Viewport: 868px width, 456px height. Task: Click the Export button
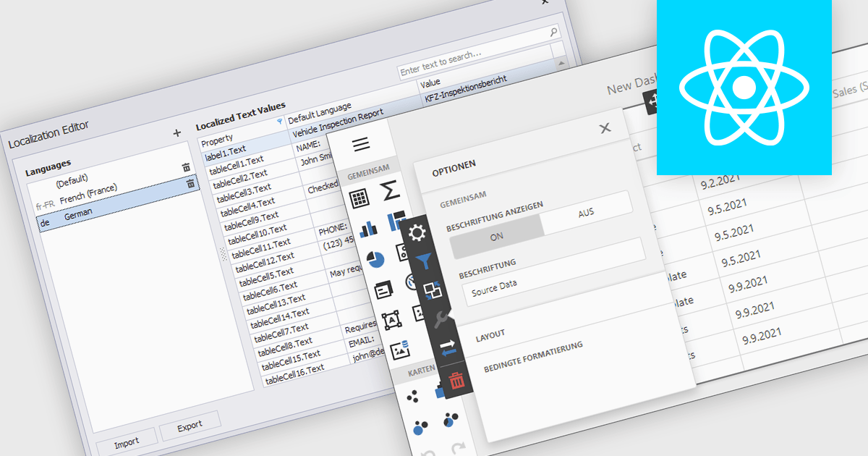click(x=190, y=425)
